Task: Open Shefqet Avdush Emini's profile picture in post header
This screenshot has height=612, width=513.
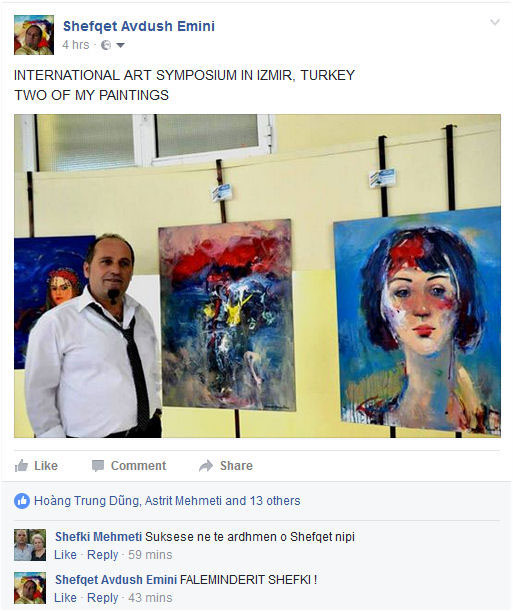Action: coord(34,35)
